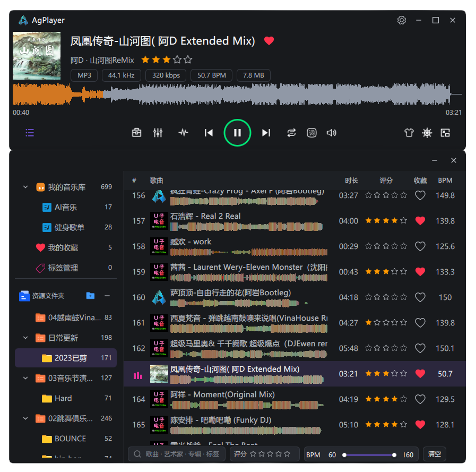Sort by the 歌曲 column header
The width and height of the screenshot is (476, 472).
click(x=157, y=181)
